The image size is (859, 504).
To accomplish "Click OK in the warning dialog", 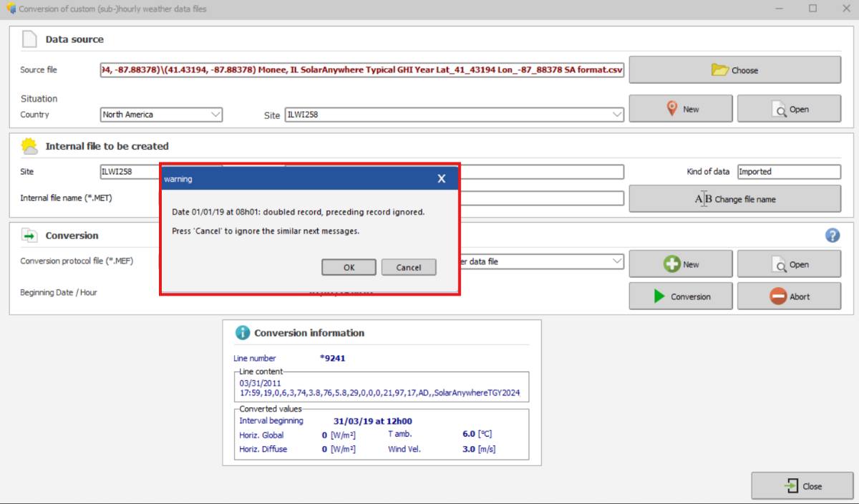I will [349, 267].
